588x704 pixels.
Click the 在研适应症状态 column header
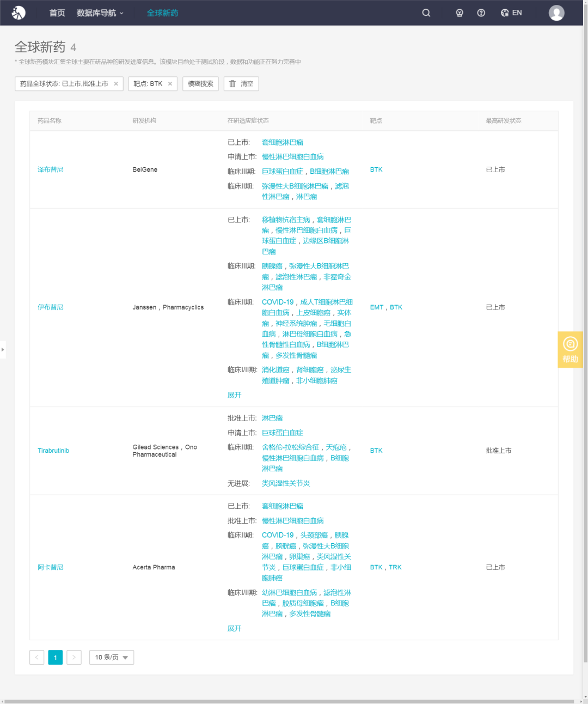[248, 121]
